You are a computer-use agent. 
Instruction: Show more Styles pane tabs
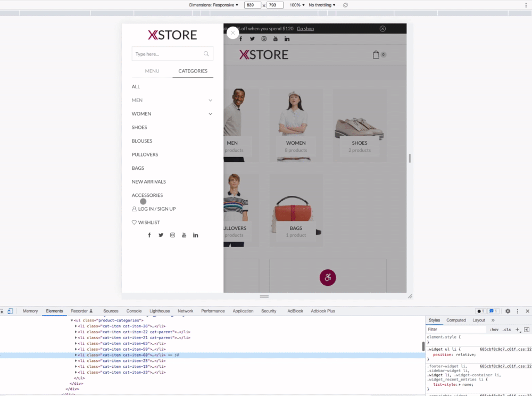pyautogui.click(x=493, y=320)
